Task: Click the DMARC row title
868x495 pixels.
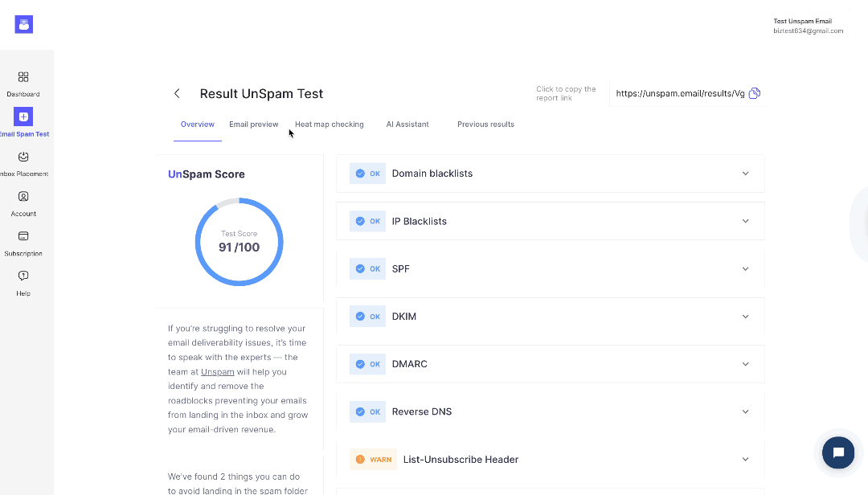Action: [410, 364]
